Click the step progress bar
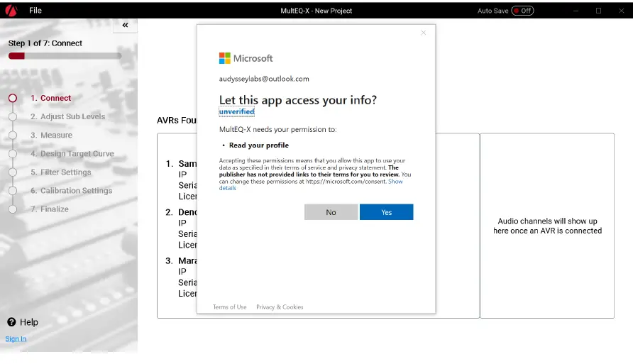Image resolution: width=633 pixels, height=364 pixels. point(65,55)
